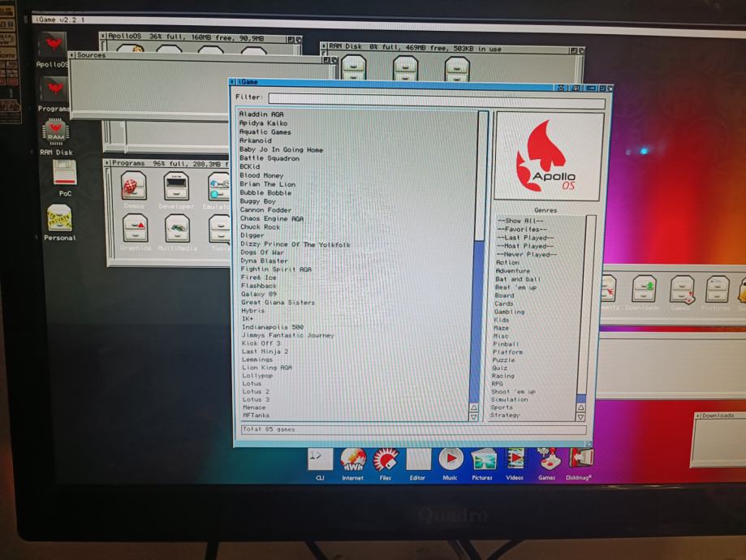Select the Action genre
The height and width of the screenshot is (560, 746).
507,262
